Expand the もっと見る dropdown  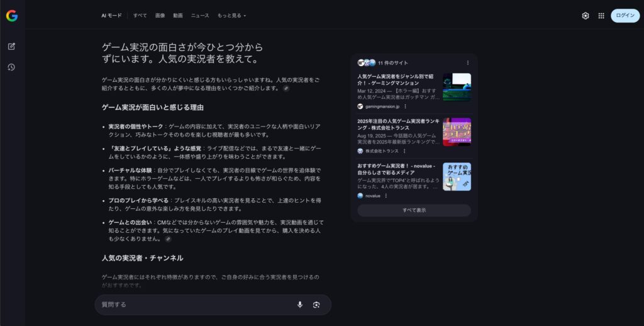[x=231, y=15]
